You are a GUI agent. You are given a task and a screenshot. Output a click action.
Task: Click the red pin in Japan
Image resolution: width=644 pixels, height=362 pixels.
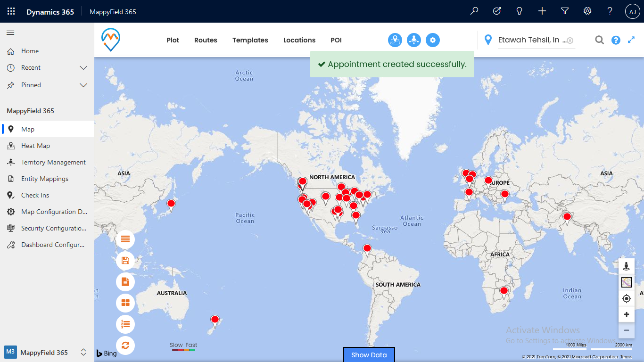click(x=171, y=205)
